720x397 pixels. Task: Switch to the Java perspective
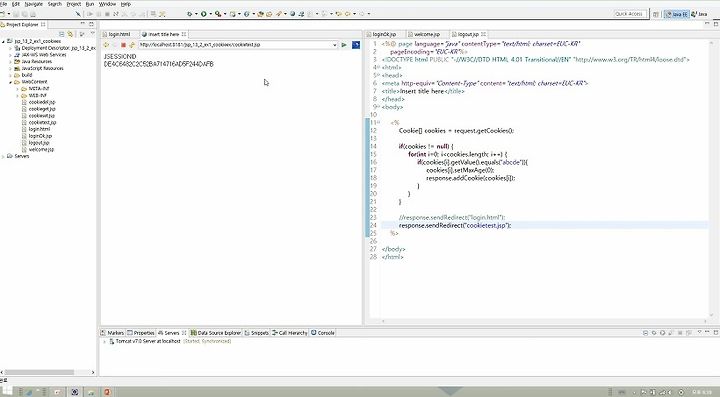pyautogui.click(x=700, y=14)
